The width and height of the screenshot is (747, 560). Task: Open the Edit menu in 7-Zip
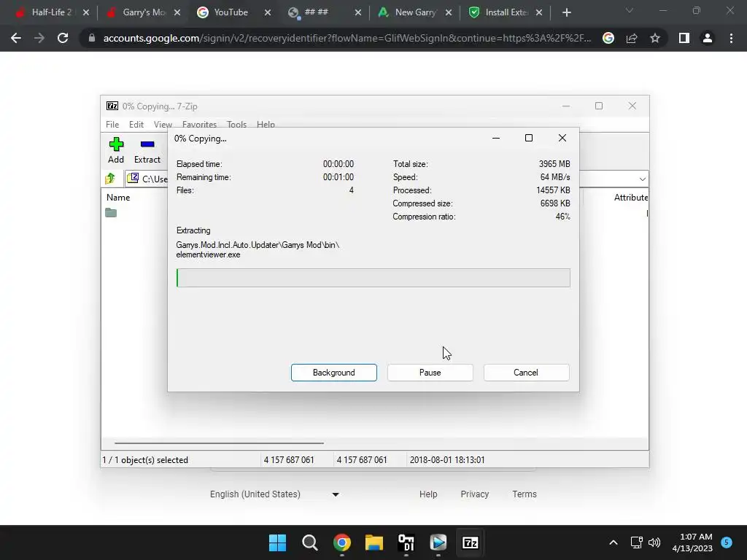(x=136, y=124)
